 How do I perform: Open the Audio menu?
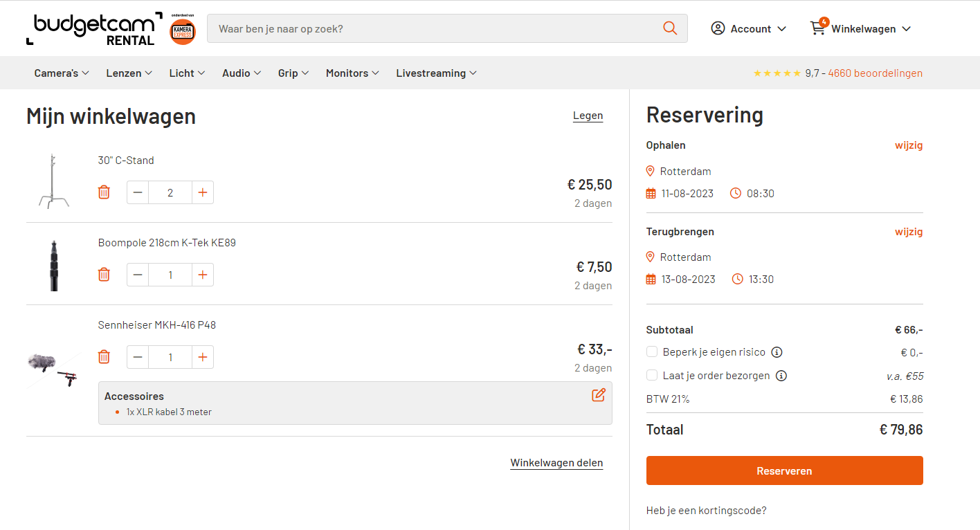coord(241,73)
